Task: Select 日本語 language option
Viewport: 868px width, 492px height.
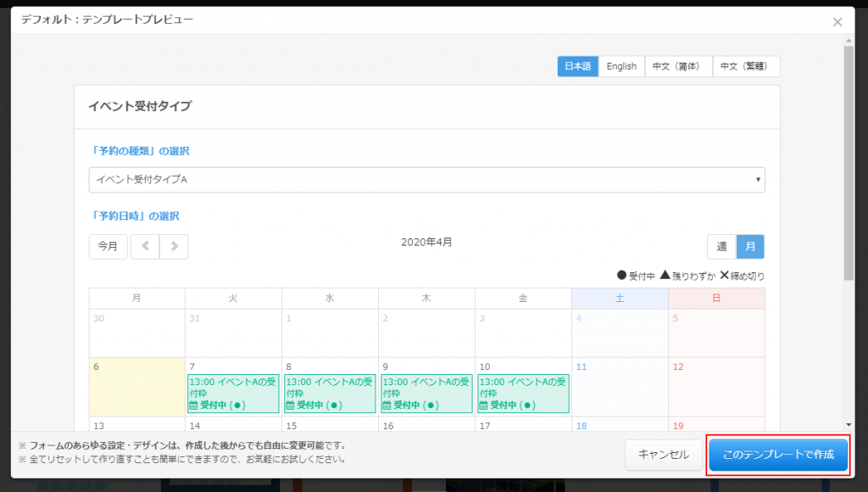Action: tap(577, 66)
